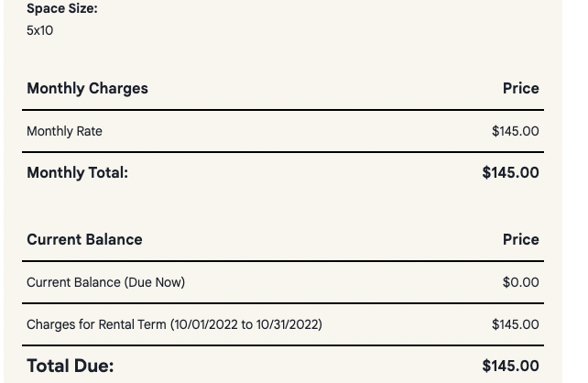Click the Monthly Total label
The height and width of the screenshot is (383, 588).
77,172
